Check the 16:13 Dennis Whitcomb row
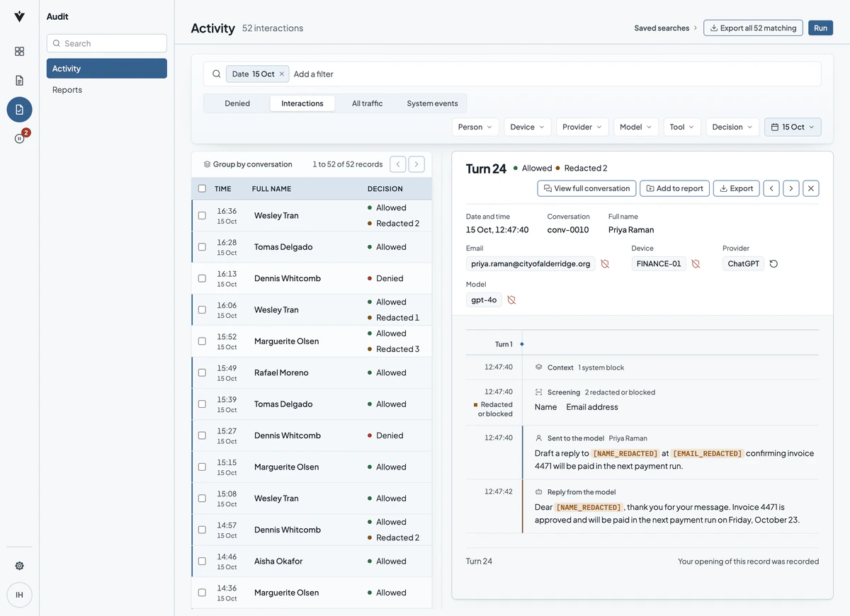This screenshot has height=616, width=850. click(x=202, y=279)
